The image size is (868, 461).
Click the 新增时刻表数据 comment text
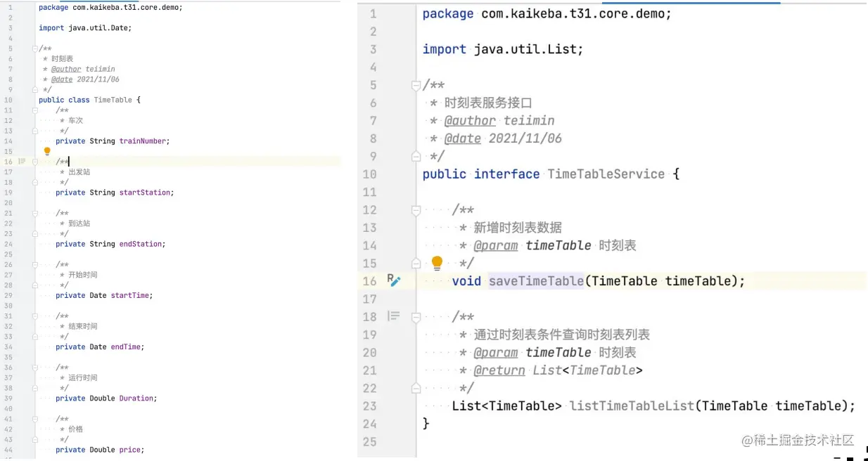click(x=518, y=228)
